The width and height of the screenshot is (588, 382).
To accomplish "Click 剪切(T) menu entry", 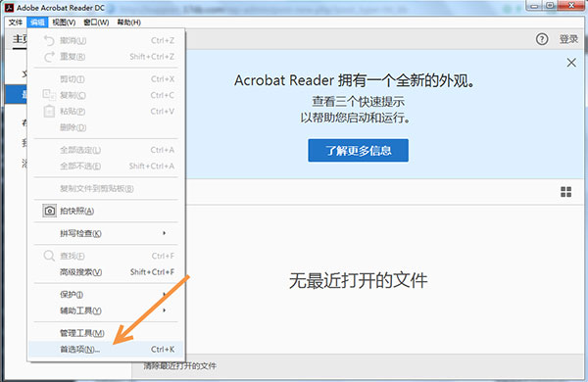I will (x=106, y=79).
